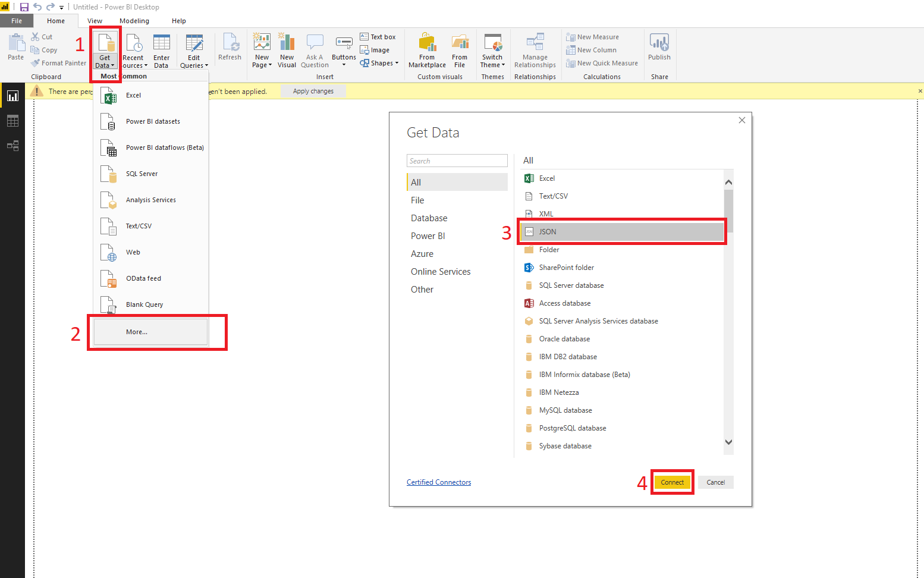Screen dimensions: 924x578
Task: Select the Azure category
Action: point(457,254)
